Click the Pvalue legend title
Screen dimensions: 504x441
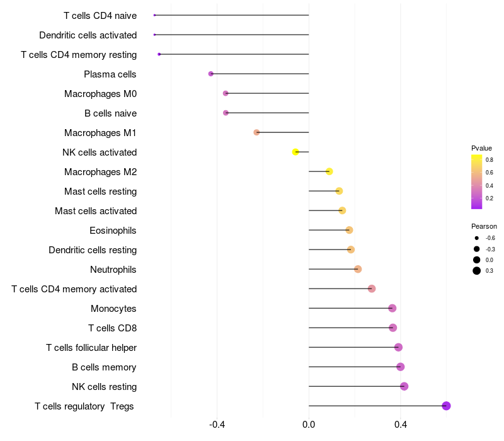click(x=481, y=148)
